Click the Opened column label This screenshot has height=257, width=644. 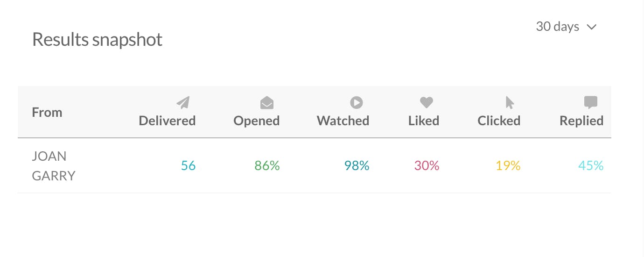[256, 121]
